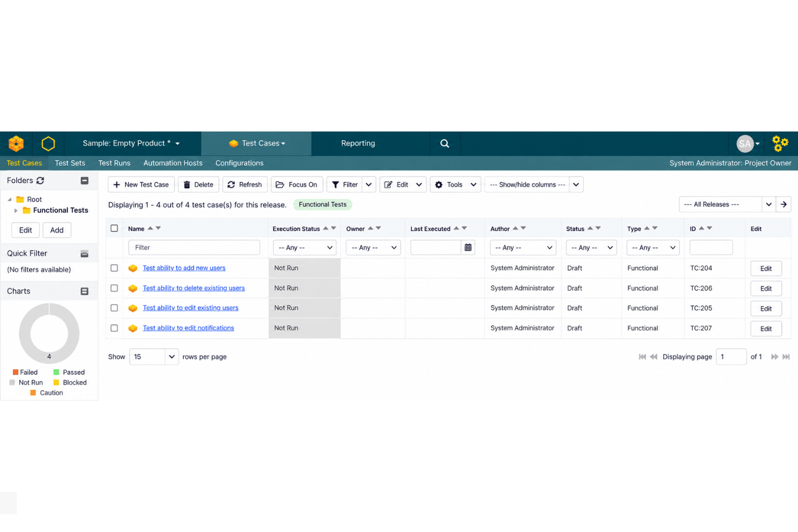Check the 'Test ability to edit existing users' row

114,308
